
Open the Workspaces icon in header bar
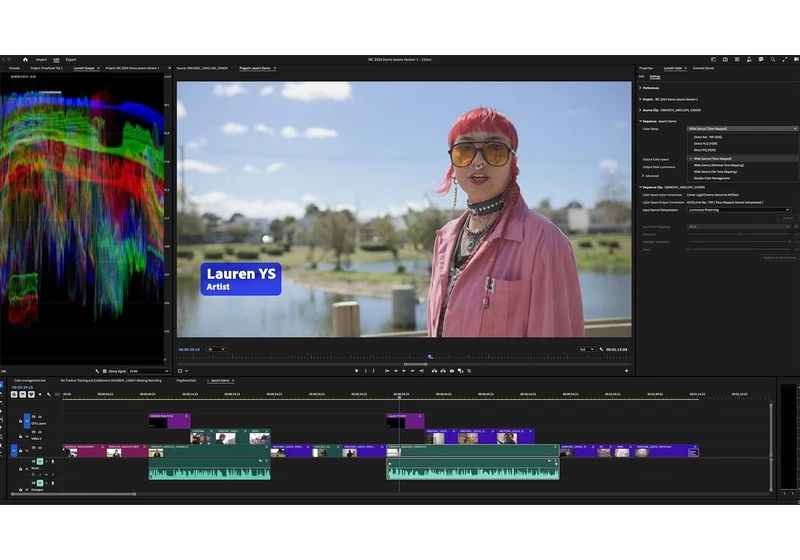[x=713, y=60]
